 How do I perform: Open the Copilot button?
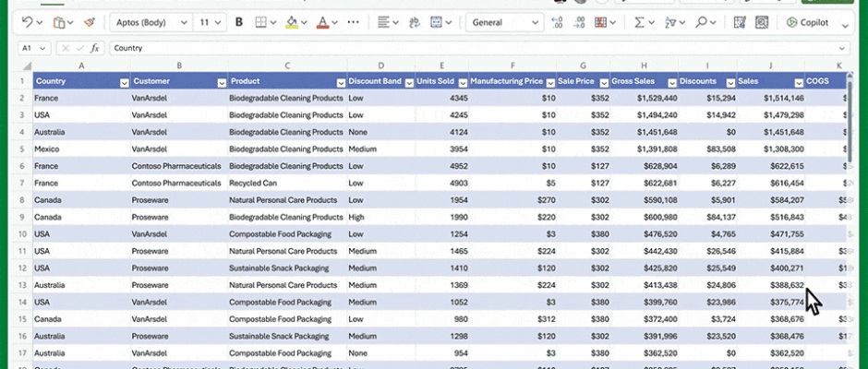point(808,22)
